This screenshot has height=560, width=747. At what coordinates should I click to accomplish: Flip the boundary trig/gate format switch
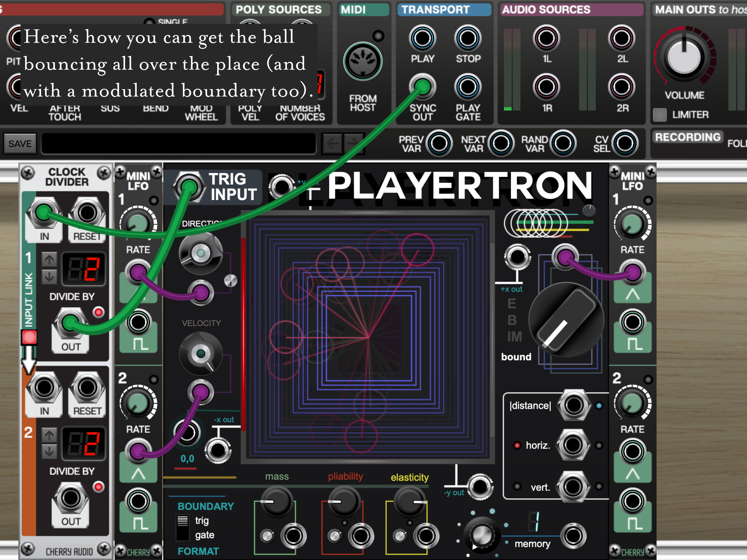(x=183, y=528)
